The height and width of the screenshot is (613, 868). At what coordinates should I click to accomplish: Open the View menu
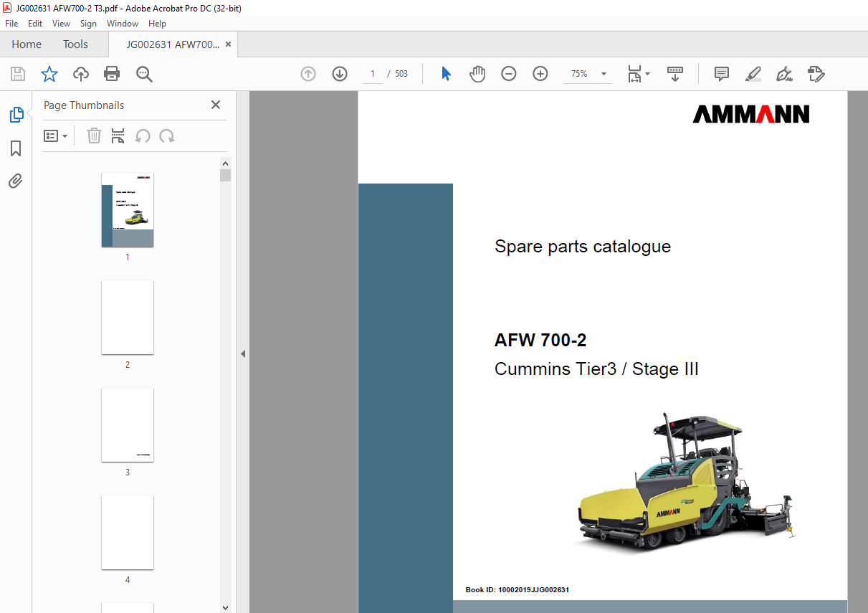pyautogui.click(x=61, y=24)
